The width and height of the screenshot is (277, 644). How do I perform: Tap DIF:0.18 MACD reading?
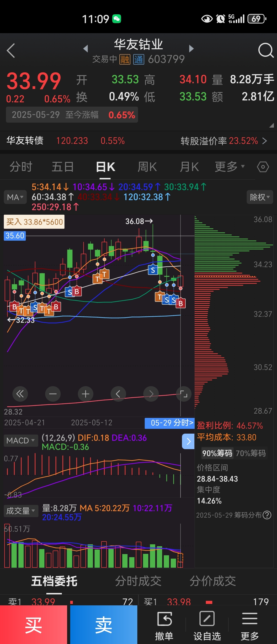(93, 438)
